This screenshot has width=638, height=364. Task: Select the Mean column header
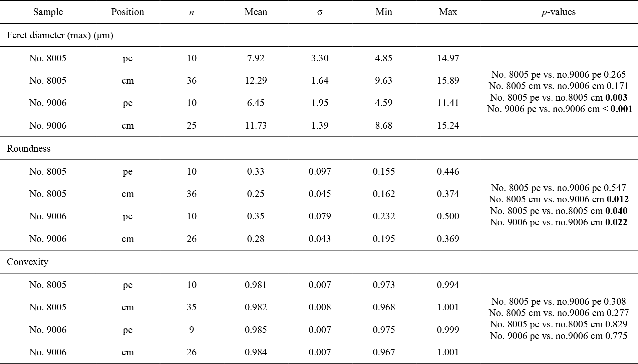tap(256, 12)
